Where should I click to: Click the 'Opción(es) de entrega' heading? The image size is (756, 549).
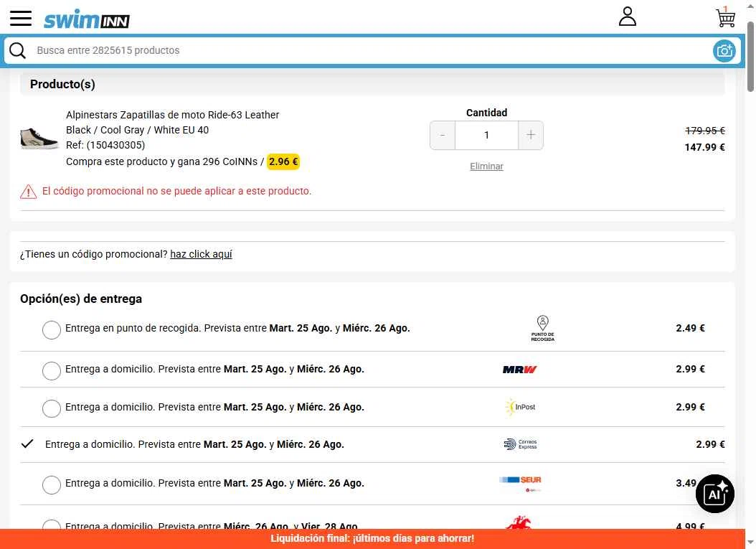[x=81, y=299]
